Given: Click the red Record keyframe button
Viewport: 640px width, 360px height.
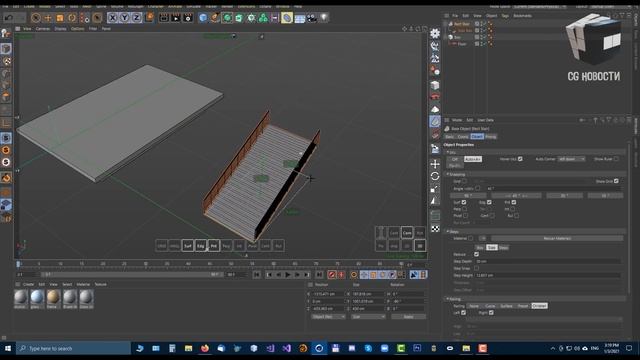Looking at the screenshot, I should pos(331,275).
